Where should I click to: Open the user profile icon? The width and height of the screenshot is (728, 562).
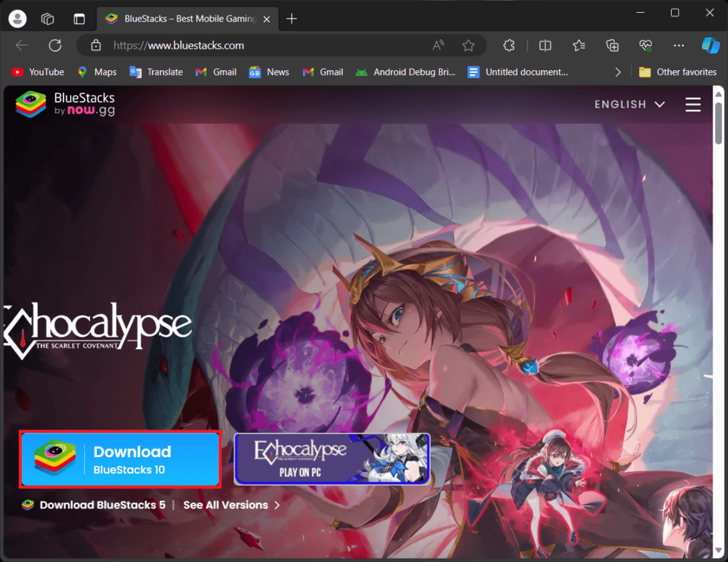[17, 19]
